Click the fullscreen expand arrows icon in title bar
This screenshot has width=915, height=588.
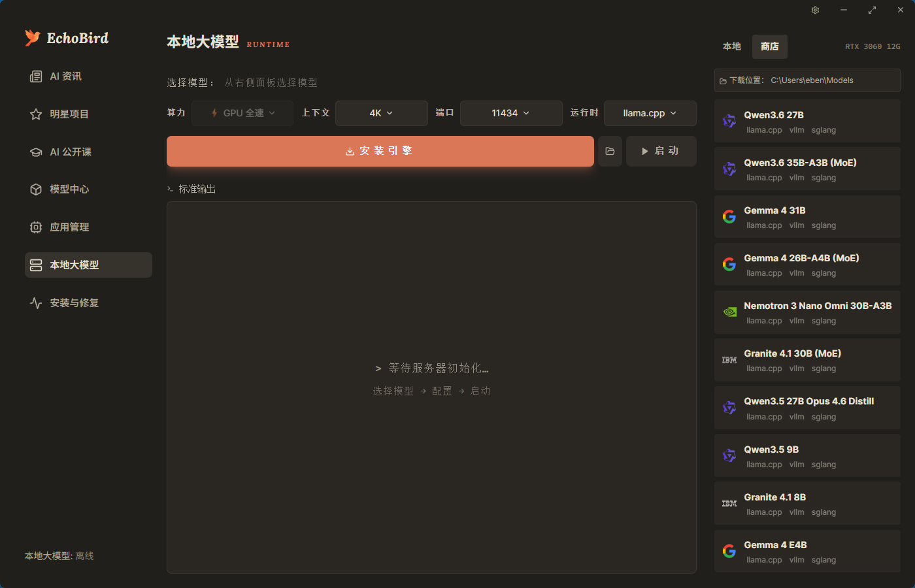pyautogui.click(x=872, y=10)
